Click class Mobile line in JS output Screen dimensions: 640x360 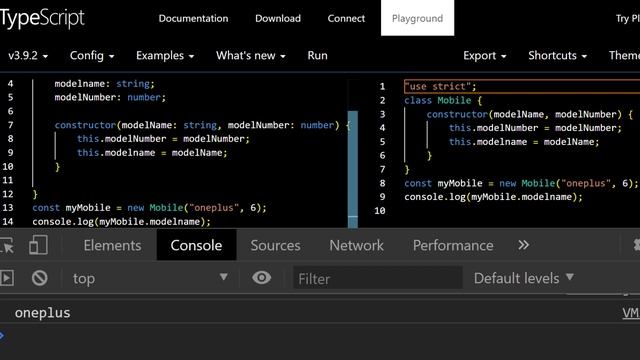pos(443,100)
